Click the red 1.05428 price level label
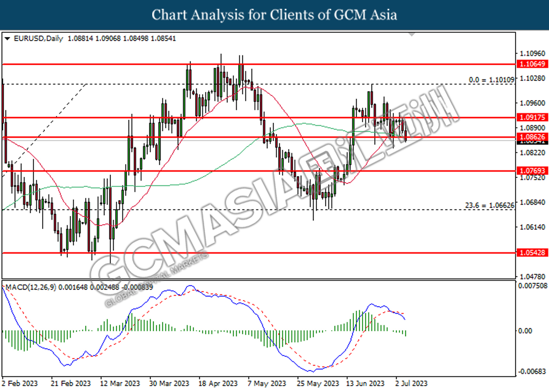549x392 pixels. [532, 253]
